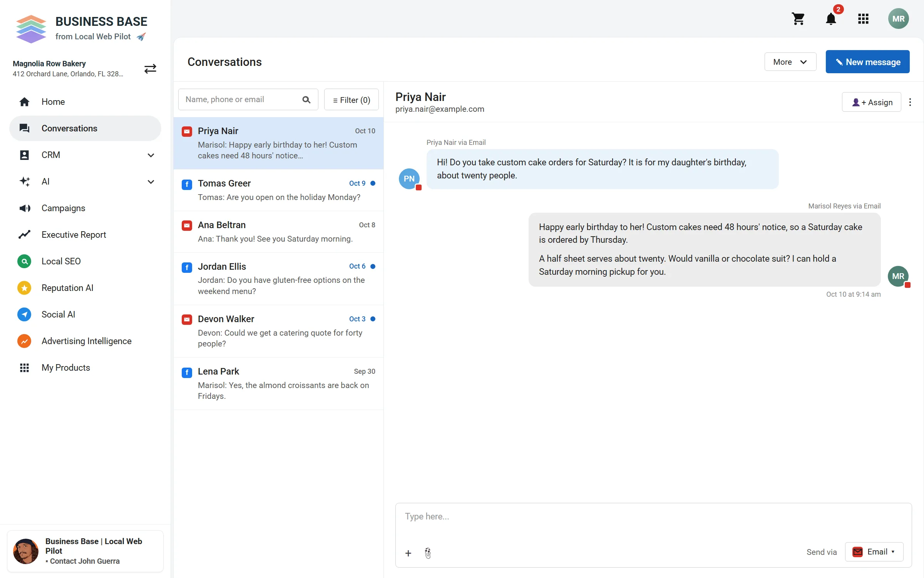This screenshot has width=924, height=578.
Task: Click the Social AI blue icon
Action: point(24,314)
